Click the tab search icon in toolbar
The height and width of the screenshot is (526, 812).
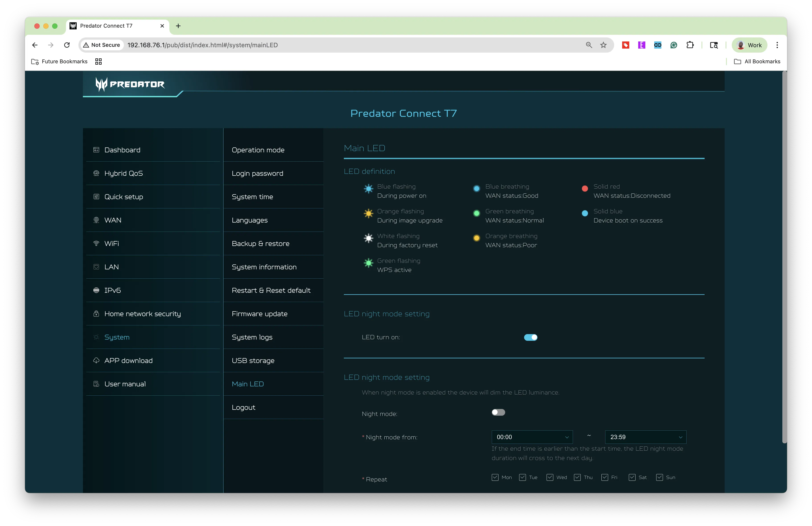point(714,45)
